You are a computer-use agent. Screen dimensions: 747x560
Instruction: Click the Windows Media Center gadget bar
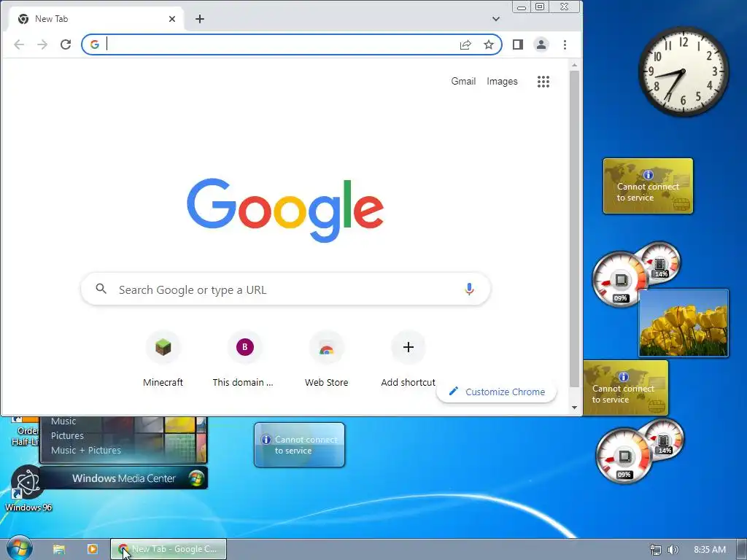click(123, 478)
